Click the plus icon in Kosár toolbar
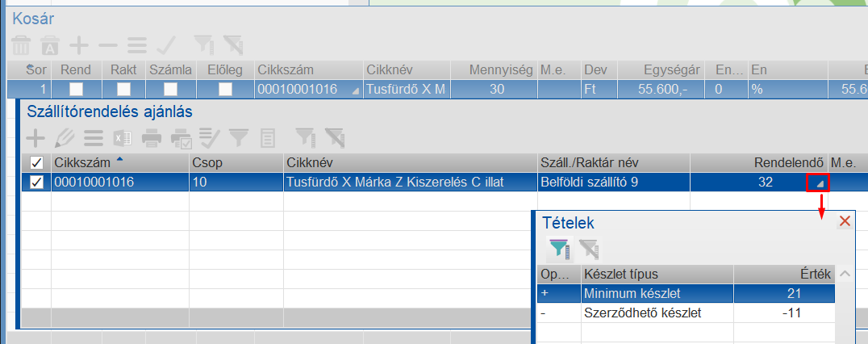This screenshot has width=868, height=344. point(78,45)
